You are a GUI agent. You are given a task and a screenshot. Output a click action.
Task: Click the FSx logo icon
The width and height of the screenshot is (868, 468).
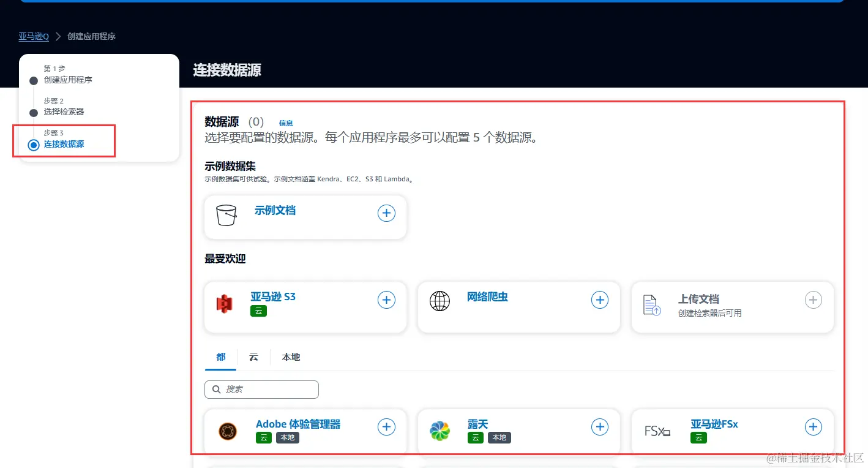point(657,431)
